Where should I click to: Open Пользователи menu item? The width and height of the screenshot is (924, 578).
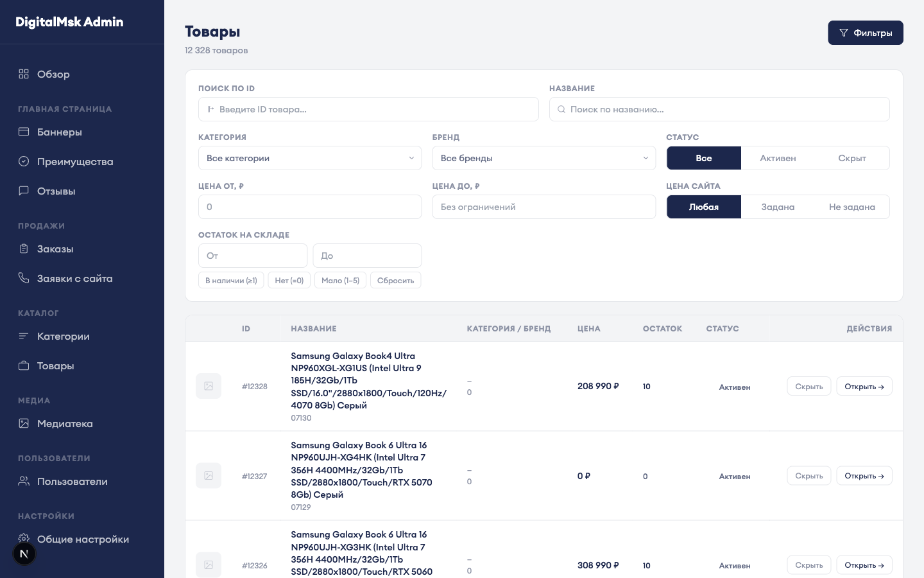point(82,481)
